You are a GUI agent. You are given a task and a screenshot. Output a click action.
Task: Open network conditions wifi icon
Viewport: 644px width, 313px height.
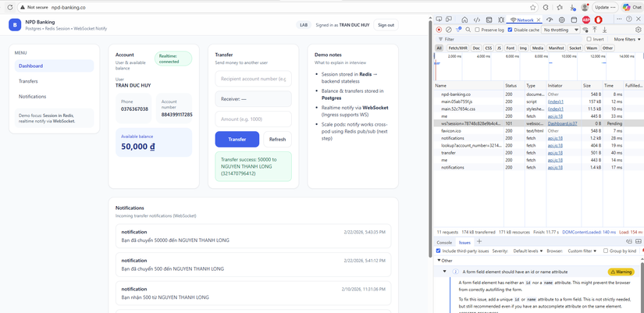[x=585, y=30]
